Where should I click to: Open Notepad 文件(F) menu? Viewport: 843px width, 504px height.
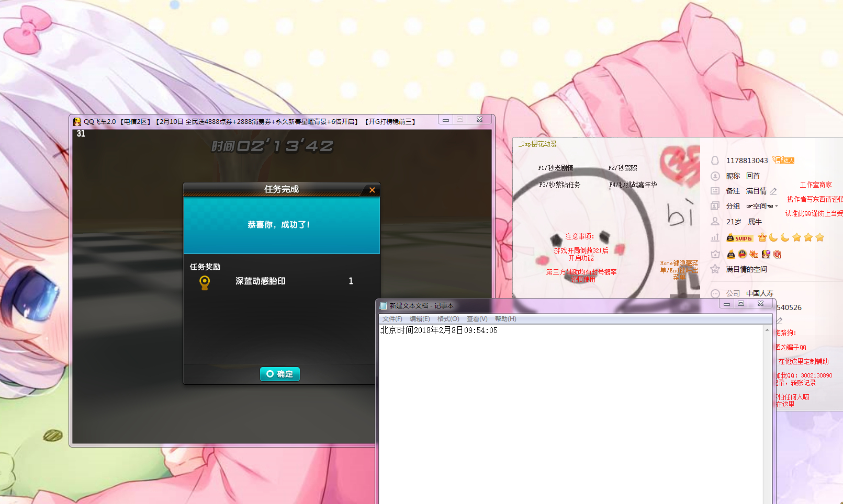click(x=392, y=319)
